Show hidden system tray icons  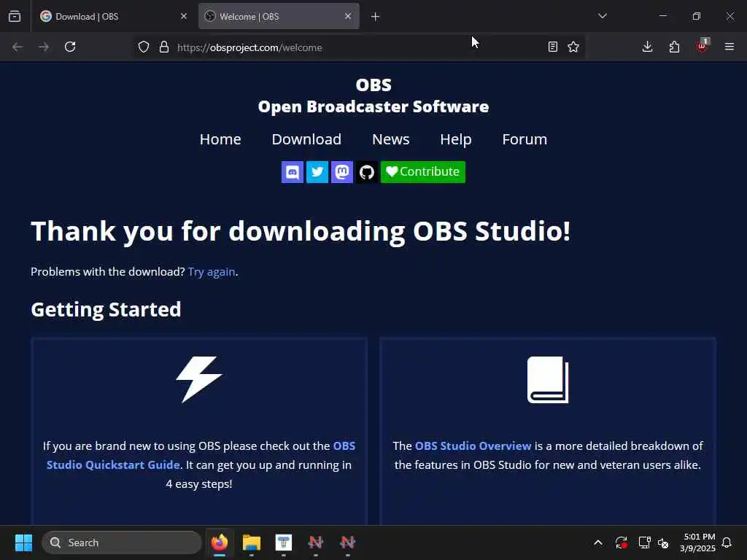[x=598, y=542]
